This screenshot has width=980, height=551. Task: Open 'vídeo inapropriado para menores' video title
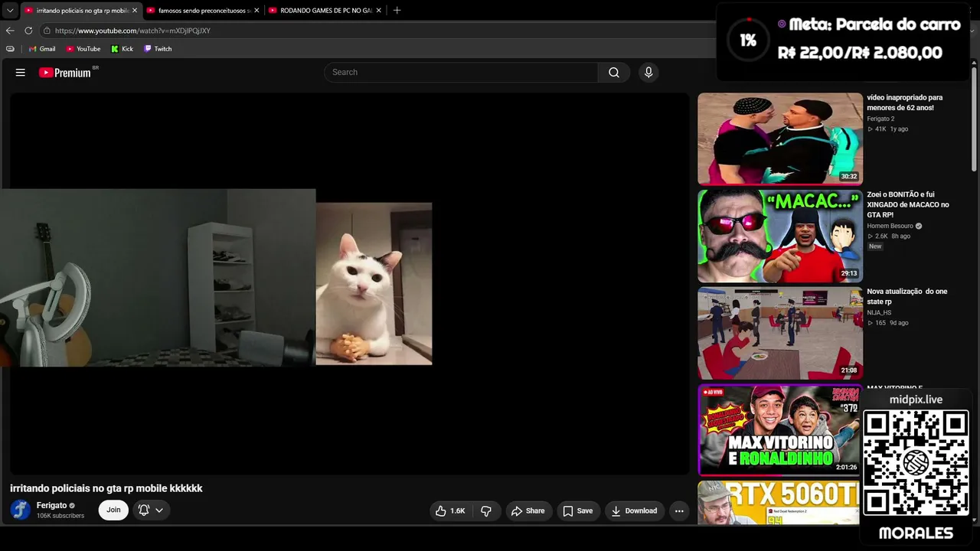pyautogui.click(x=904, y=103)
